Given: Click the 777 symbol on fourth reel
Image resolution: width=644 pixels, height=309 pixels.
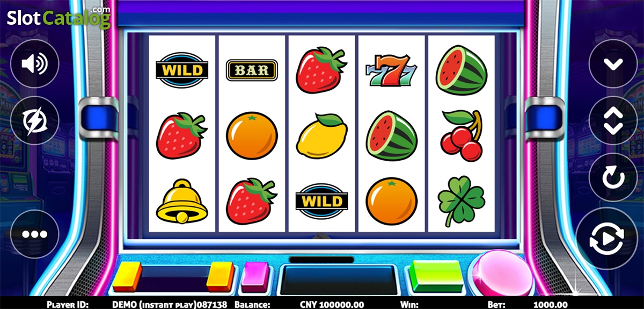Looking at the screenshot, I should [x=391, y=70].
